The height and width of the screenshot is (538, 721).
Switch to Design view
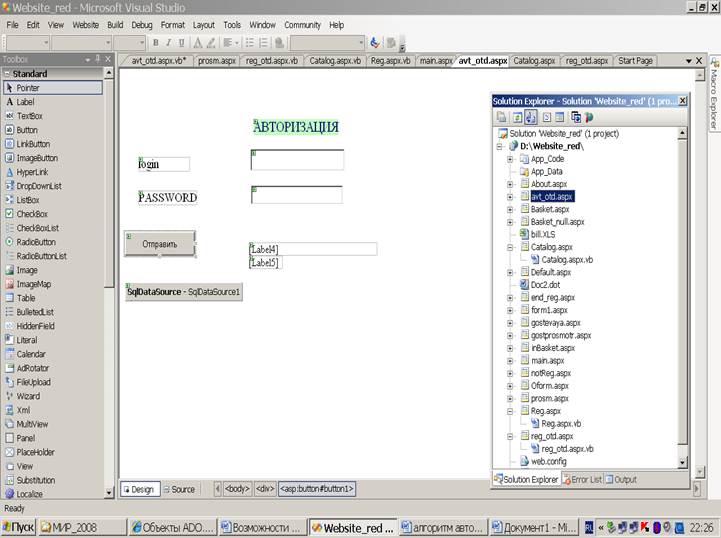pos(140,489)
